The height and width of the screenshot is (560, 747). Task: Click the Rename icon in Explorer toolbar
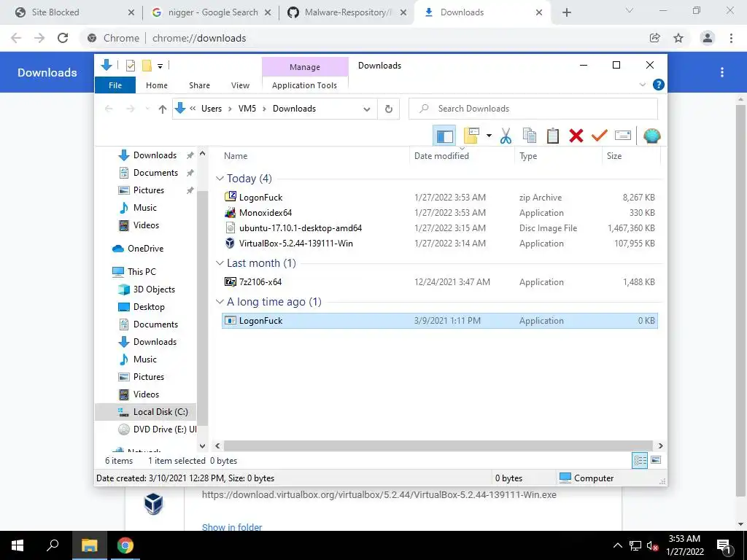click(x=623, y=136)
